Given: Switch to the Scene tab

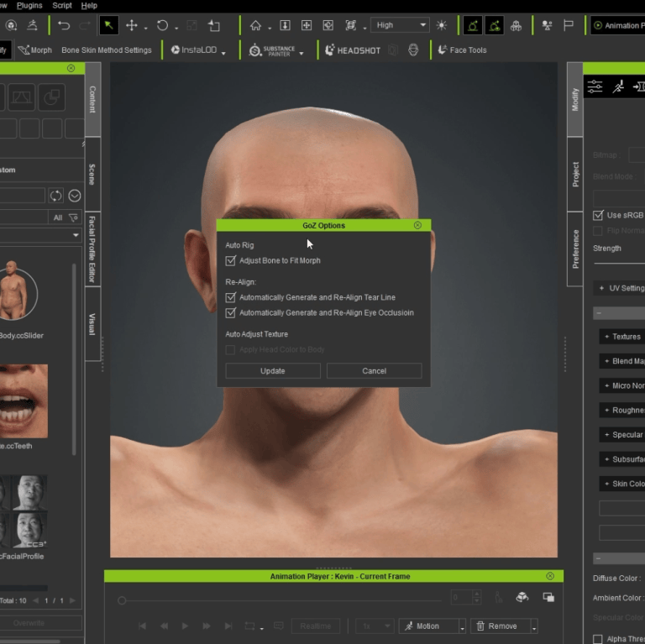Looking at the screenshot, I should pos(92,175).
